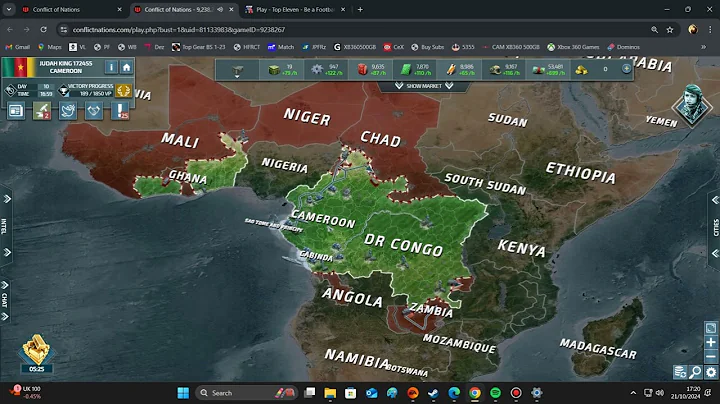Add gold with the plus button
The width and height of the screenshot is (720, 404).
tap(626, 69)
